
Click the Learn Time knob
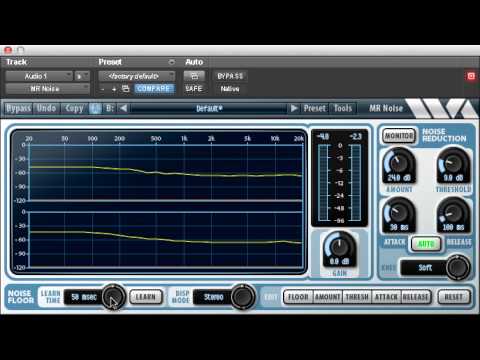[x=113, y=297]
